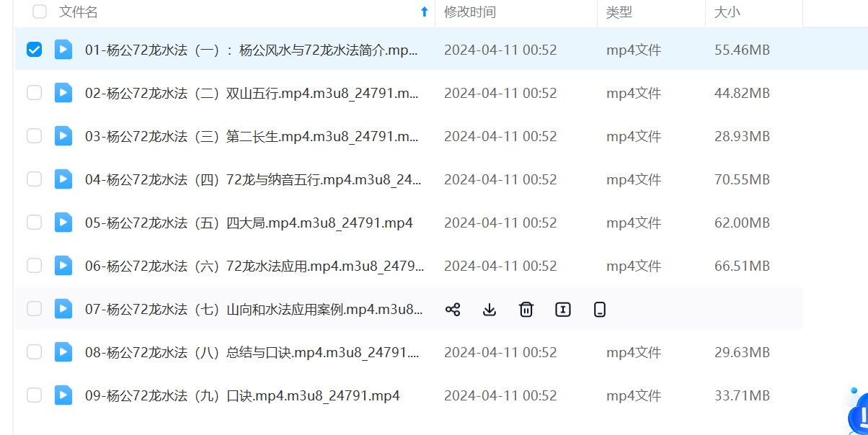The image size is (868, 435).
Task: Open file 02-杨公72龙水法 双山五行
Action: pyautogui.click(x=252, y=93)
